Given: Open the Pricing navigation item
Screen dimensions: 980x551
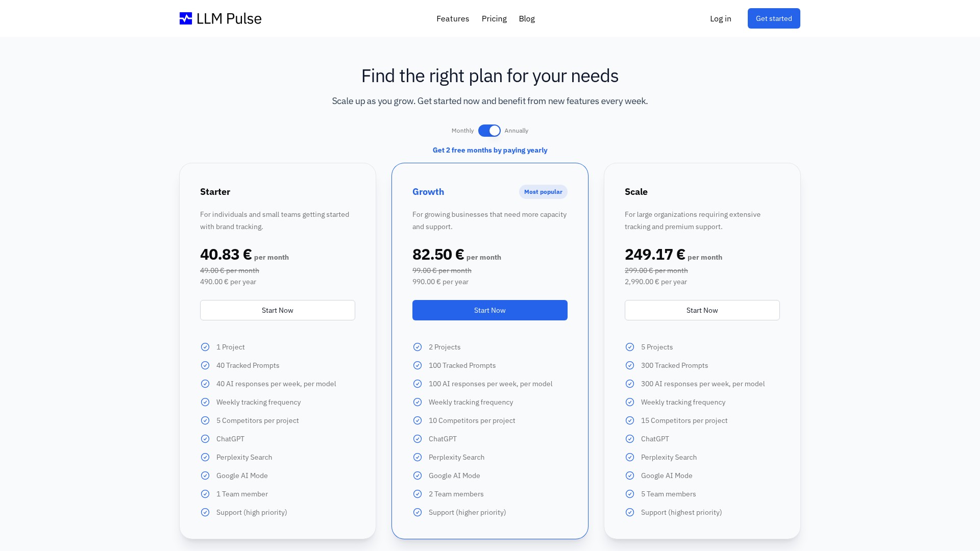Looking at the screenshot, I should tap(494, 18).
